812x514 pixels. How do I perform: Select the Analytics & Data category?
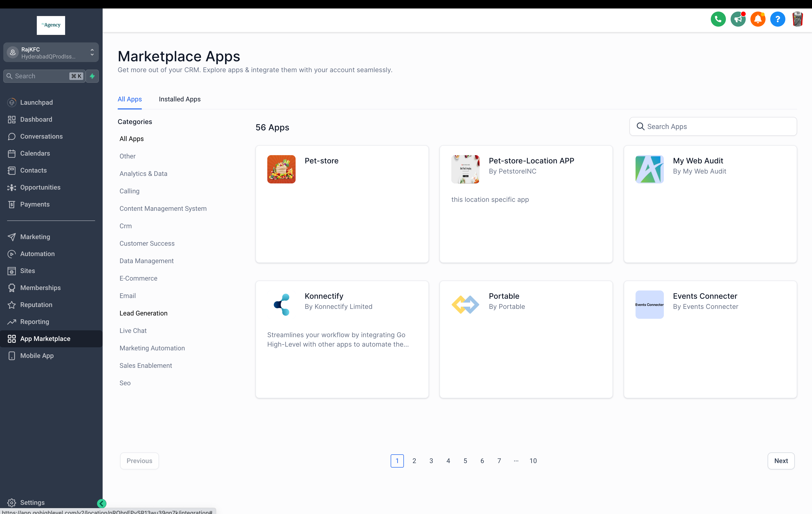[143, 174]
